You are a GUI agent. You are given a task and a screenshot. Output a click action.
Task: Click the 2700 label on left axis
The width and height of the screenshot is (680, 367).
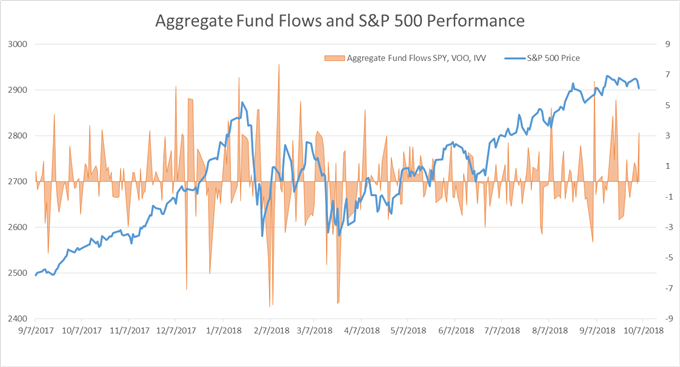point(17,181)
